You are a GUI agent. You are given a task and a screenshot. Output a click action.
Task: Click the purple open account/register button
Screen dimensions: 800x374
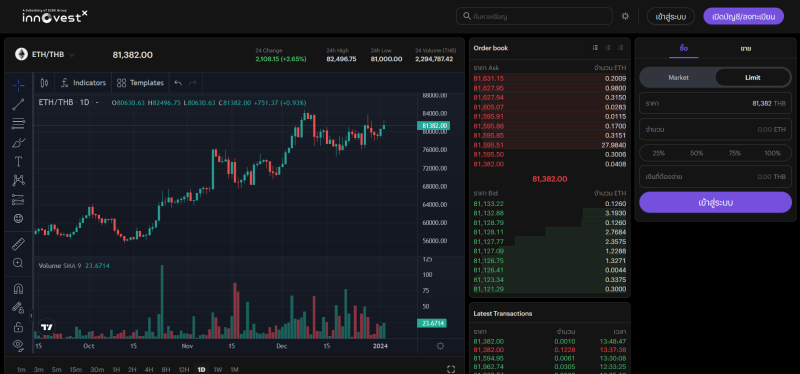[743, 16]
